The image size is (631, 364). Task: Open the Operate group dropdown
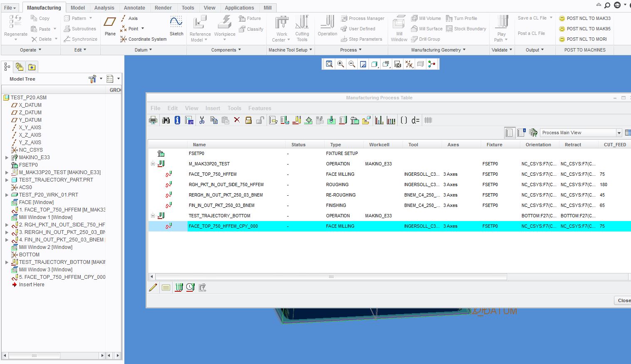click(x=31, y=50)
